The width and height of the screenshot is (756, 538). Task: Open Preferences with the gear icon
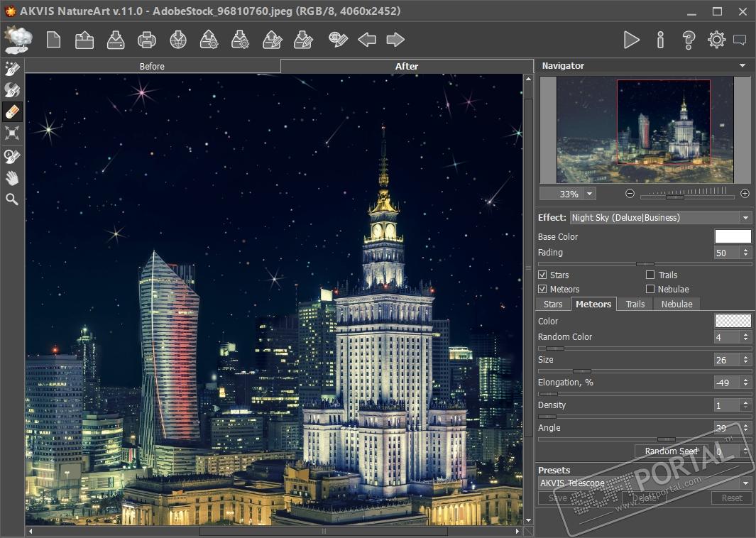pyautogui.click(x=716, y=40)
